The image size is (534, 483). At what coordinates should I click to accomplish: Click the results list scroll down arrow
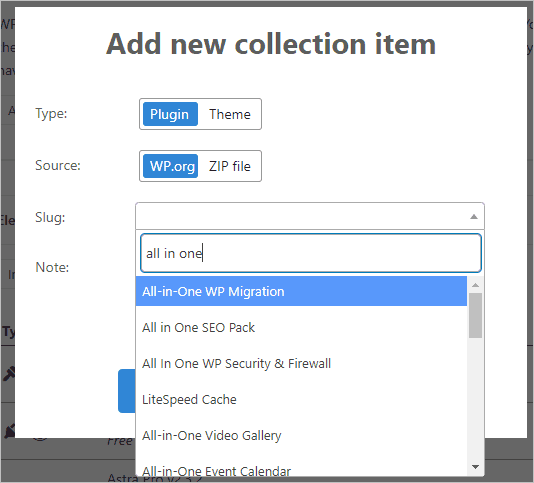[475, 467]
